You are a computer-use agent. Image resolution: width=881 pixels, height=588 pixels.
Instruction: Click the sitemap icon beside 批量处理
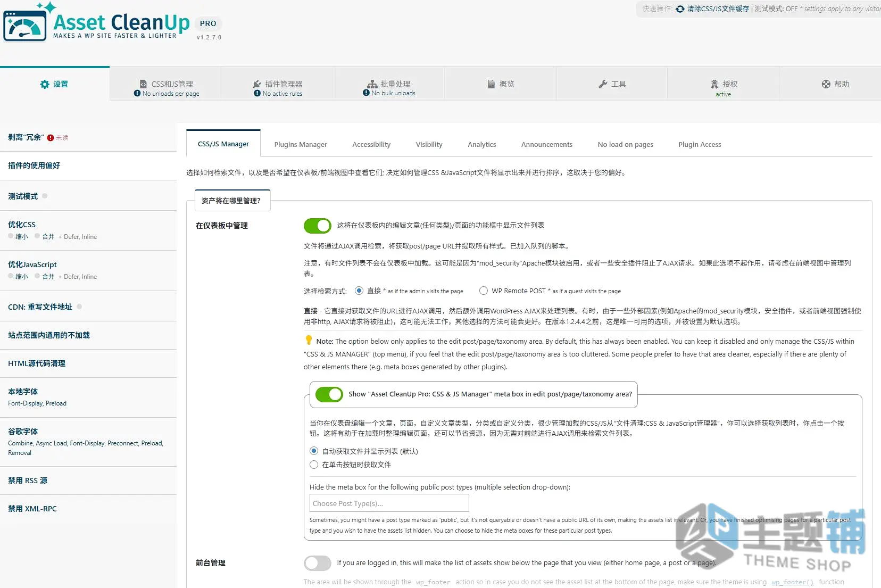pos(372,84)
